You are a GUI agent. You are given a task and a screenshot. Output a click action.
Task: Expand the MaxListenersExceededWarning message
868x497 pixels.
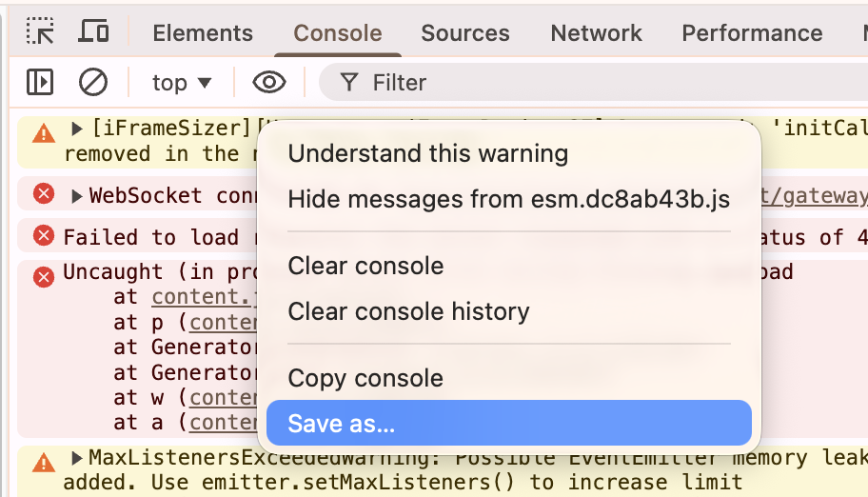78,459
